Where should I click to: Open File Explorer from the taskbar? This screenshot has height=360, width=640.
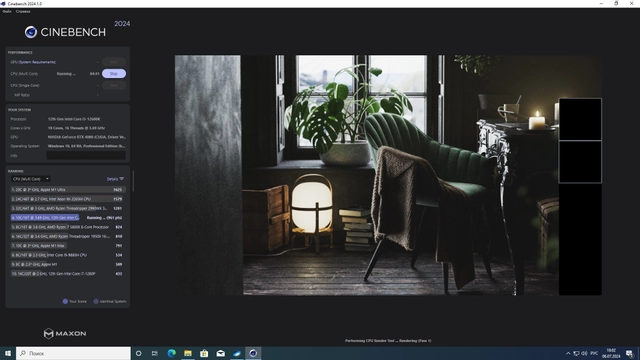tap(188, 353)
